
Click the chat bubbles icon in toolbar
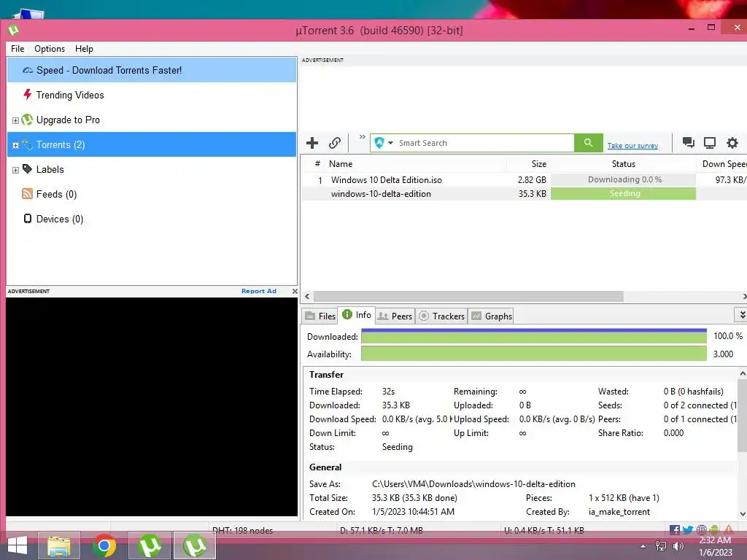point(688,142)
